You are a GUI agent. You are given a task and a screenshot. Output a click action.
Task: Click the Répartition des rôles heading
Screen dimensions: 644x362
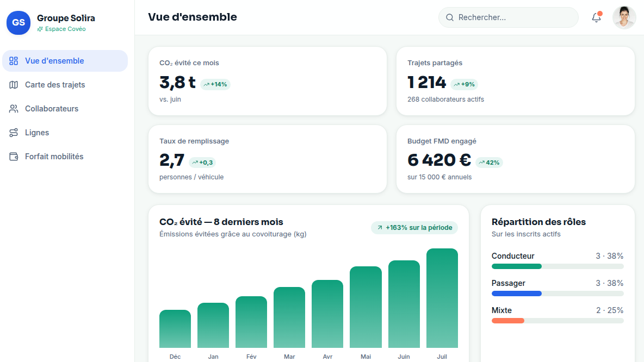pos(538,222)
